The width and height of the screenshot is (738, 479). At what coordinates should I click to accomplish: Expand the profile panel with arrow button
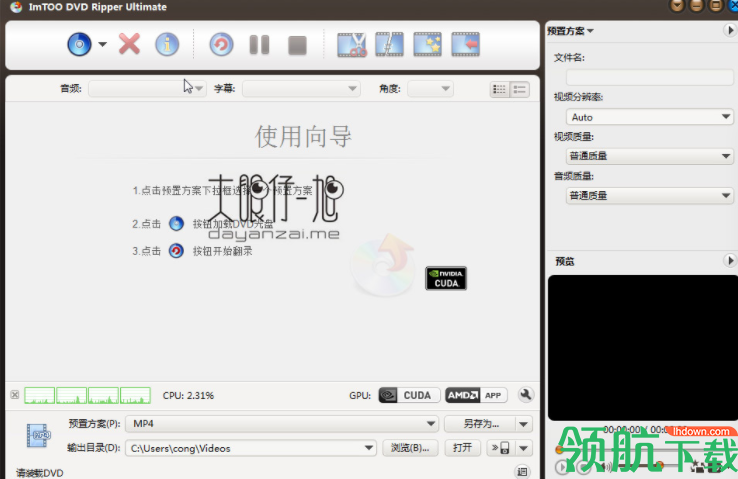pyautogui.click(x=730, y=31)
